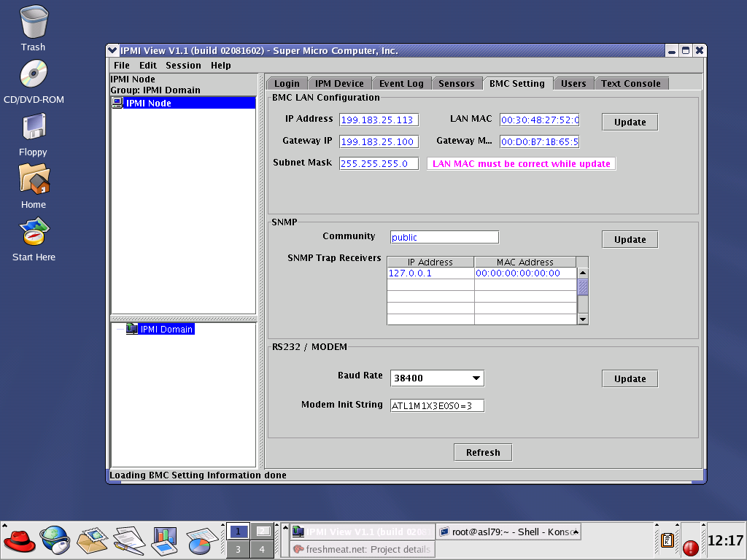
Task: Click the clipboard applet in system tray
Action: point(667,540)
